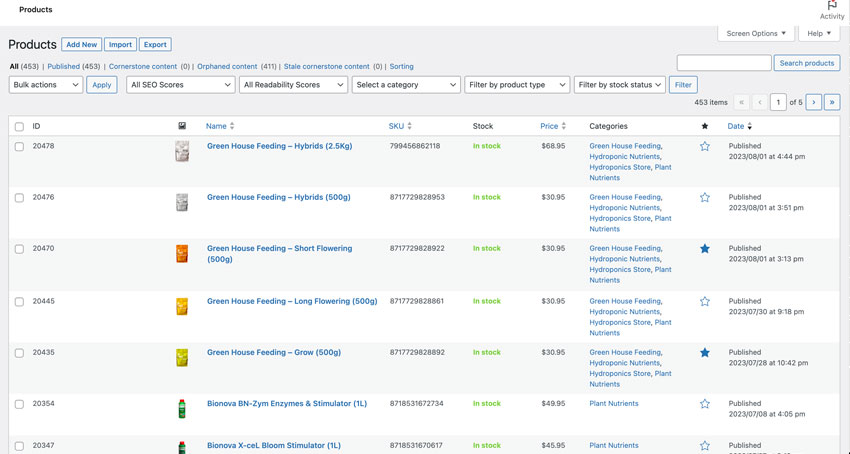Screen dimensions: 850x454
Task: Sort products by Price column
Action: 553,126
